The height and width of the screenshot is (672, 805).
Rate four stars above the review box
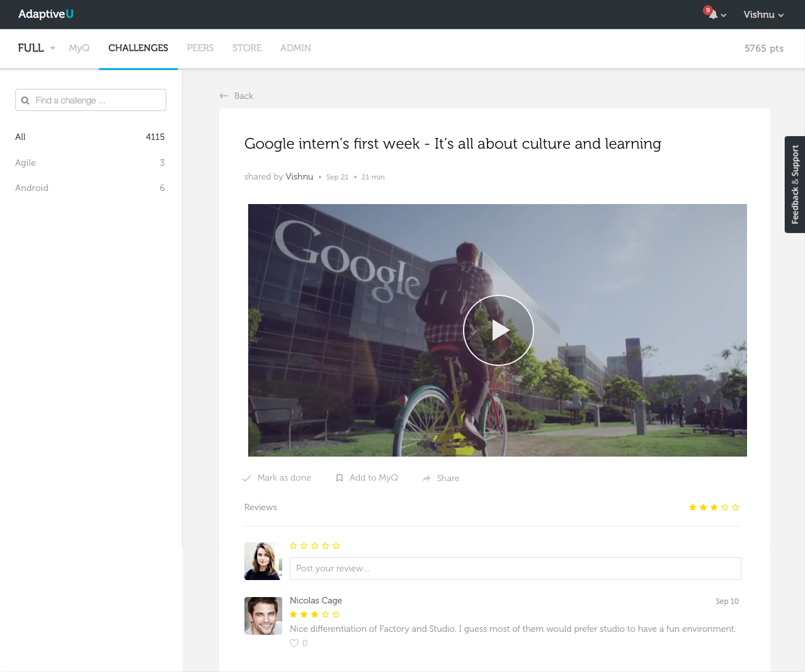325,545
